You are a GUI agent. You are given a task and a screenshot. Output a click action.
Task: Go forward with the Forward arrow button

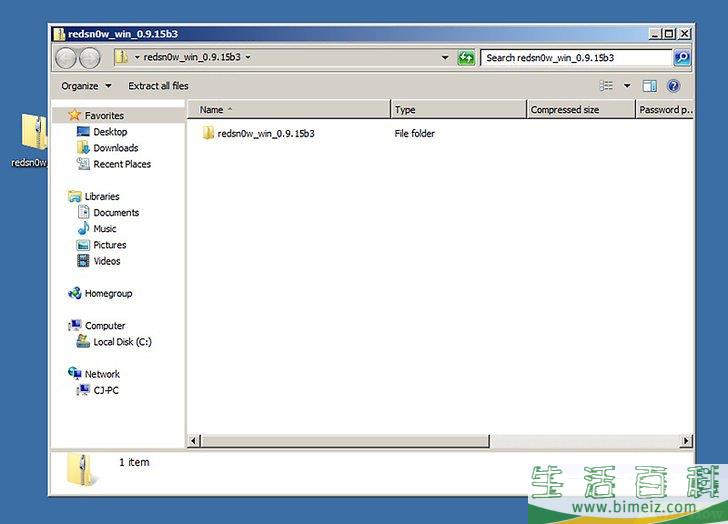89,58
